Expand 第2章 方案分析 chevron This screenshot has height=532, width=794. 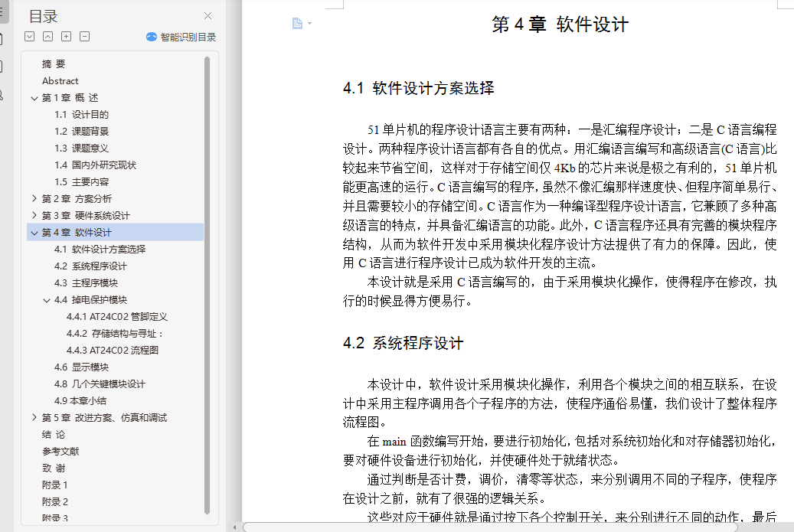coord(34,198)
